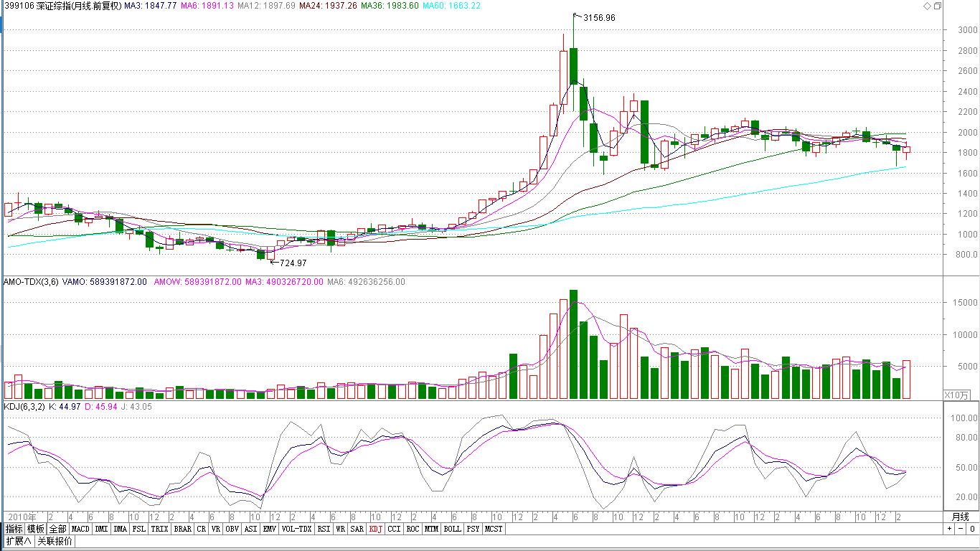This screenshot has width=980, height=551.
Task: Select the 全部 indicator category
Action: pos(58,529)
